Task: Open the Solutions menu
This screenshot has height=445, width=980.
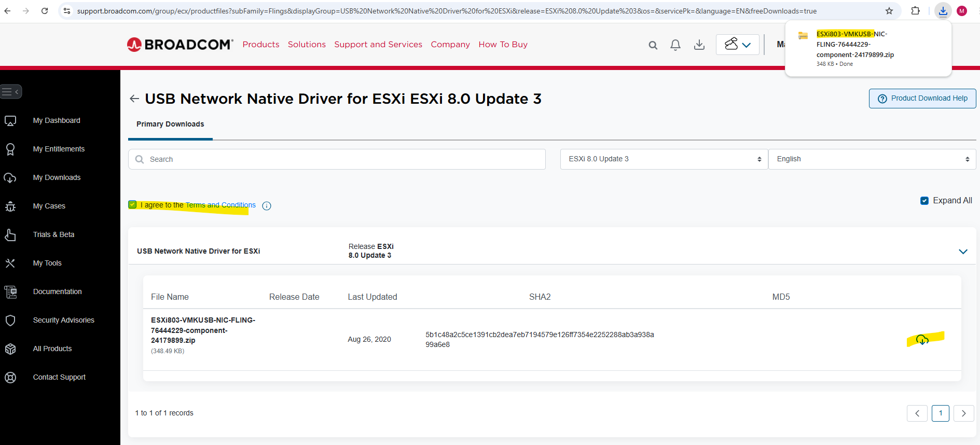Action: click(x=307, y=45)
